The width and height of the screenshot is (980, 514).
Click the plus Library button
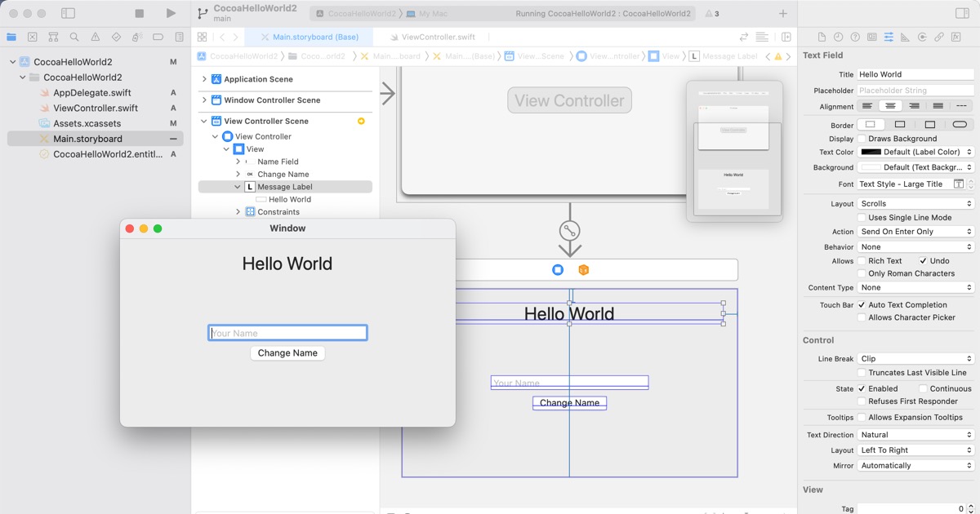point(783,13)
